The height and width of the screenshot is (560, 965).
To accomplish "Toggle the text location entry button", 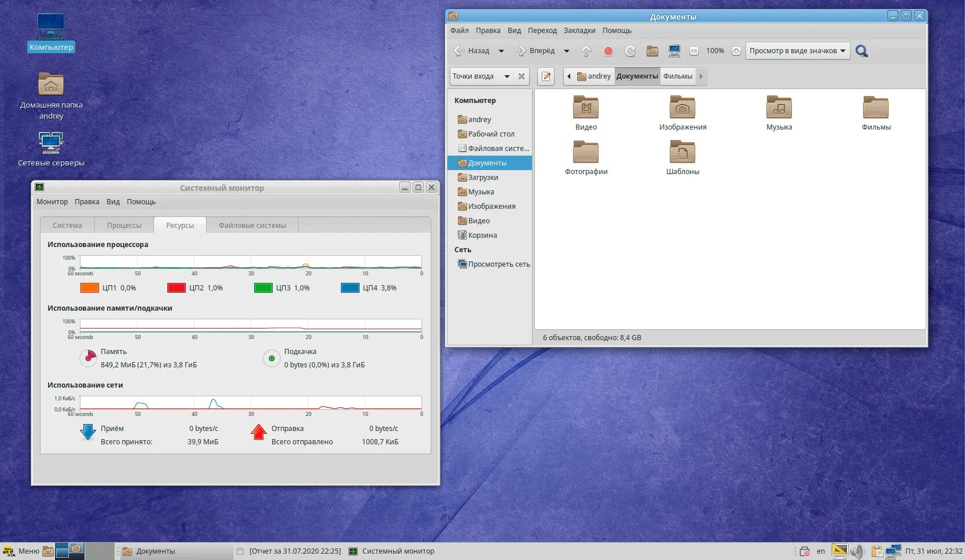I will pyautogui.click(x=546, y=76).
